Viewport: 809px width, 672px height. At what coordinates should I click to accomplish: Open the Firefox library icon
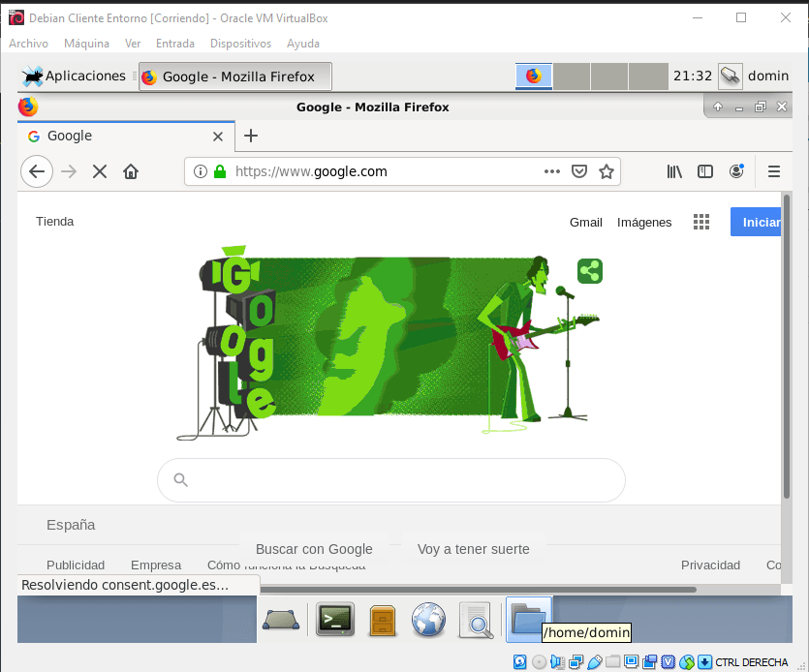[x=674, y=171]
